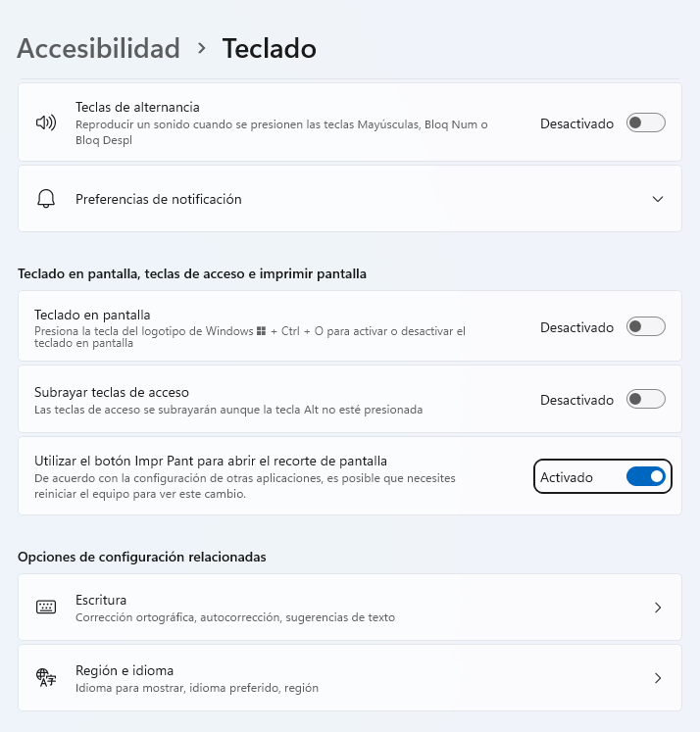Screen dimensions: 700x732
Task: Click the breadcrumb separator arrow
Action: tap(202, 48)
